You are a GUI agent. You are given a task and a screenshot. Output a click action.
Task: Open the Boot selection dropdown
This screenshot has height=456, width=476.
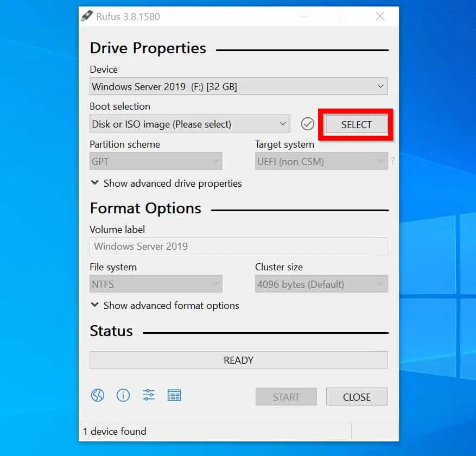pyautogui.click(x=189, y=124)
